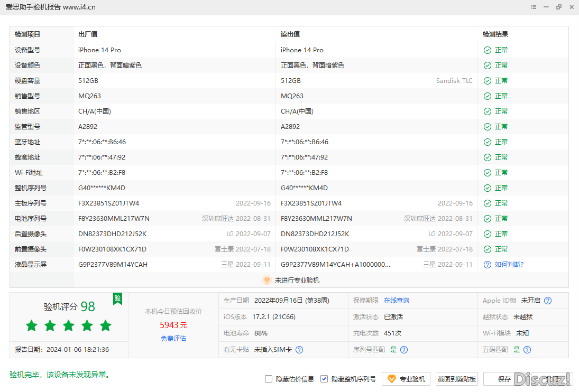Uncheck 隐藏整机序列号 checkbox
Screen dimensions: 579x392
point(324,379)
